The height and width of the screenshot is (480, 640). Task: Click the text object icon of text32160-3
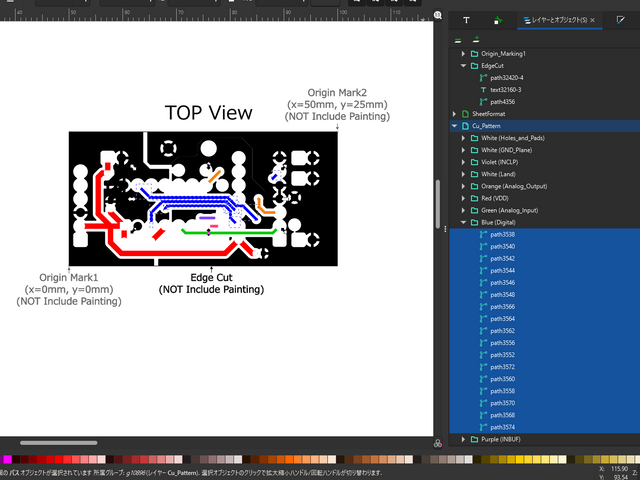[x=485, y=89]
